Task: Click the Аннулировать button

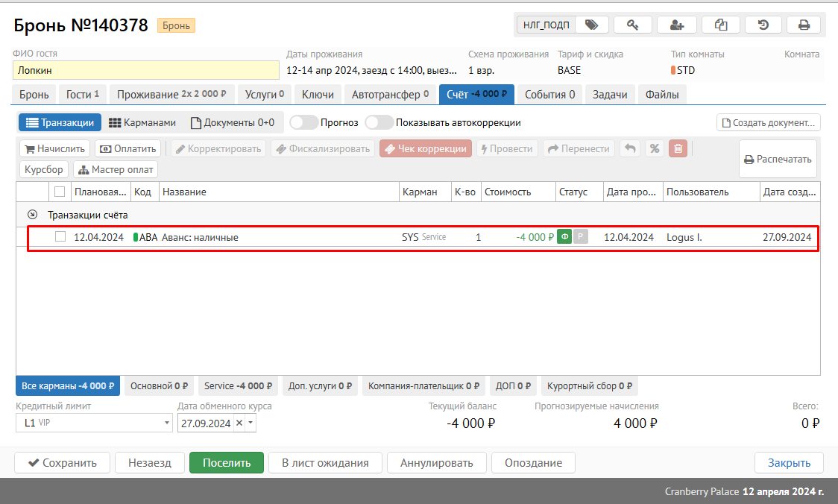Action: pyautogui.click(x=436, y=462)
